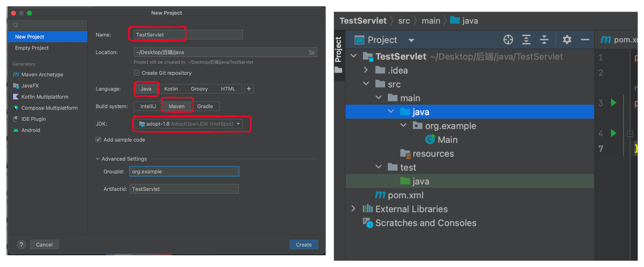Choose IntelliJ build system
644x267 pixels.
tap(148, 106)
